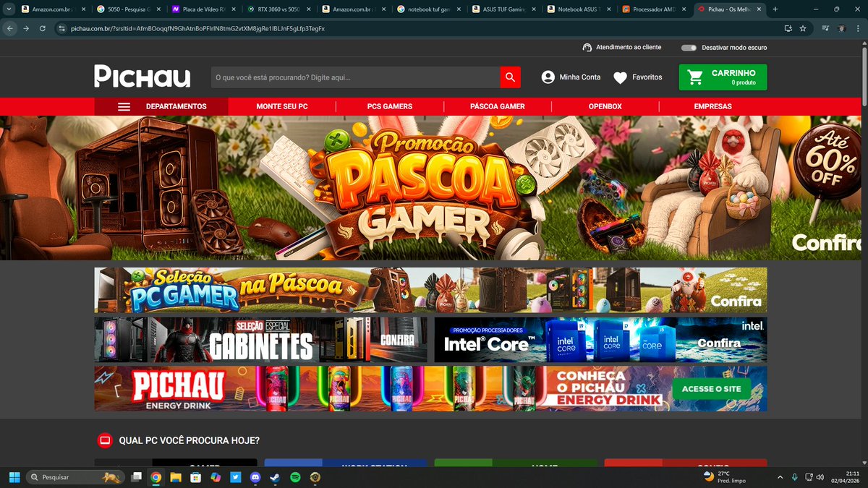
Task: Click the address bar URL
Action: (197, 28)
